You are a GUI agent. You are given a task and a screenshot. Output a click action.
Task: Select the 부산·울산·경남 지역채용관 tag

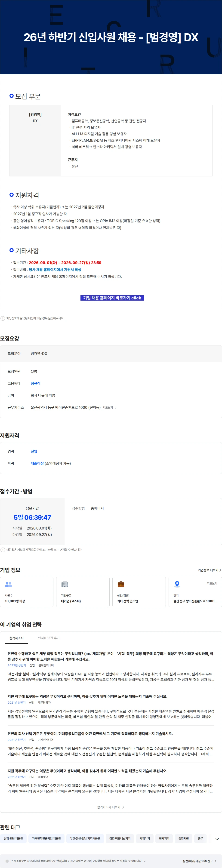85,838
